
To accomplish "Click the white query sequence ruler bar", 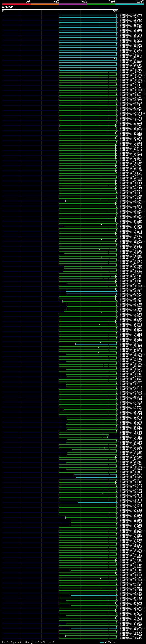I will point(60,9).
